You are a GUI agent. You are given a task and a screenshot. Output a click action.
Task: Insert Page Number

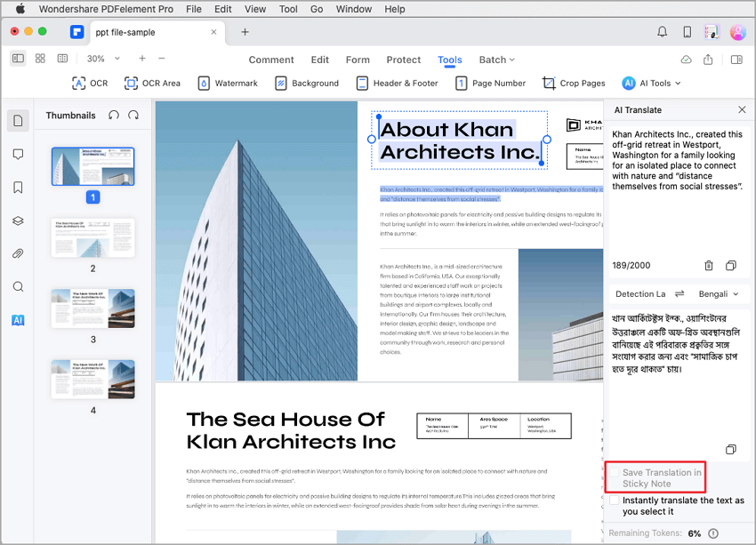490,83
